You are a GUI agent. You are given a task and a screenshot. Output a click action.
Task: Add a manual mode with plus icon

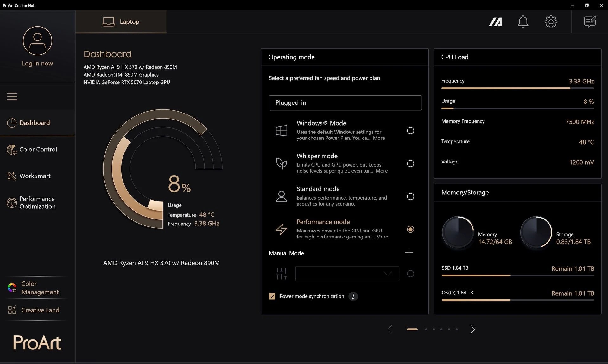point(409,253)
